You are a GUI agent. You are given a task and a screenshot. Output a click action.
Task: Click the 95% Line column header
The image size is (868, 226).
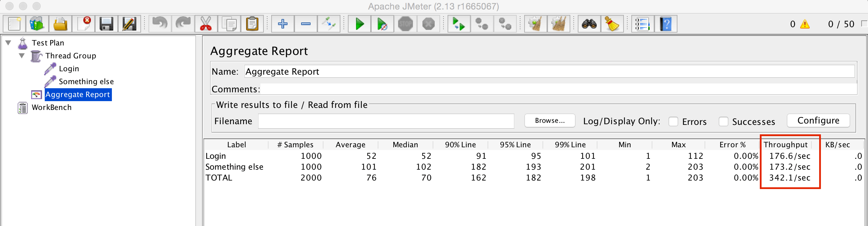515,145
